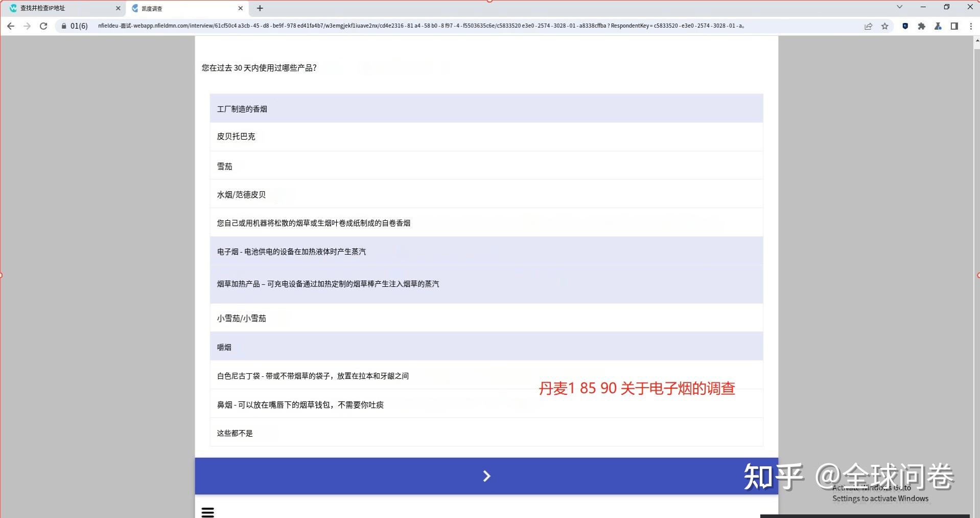980x518 pixels.
Task: Click the lock icon in address bar
Action: pyautogui.click(x=64, y=26)
